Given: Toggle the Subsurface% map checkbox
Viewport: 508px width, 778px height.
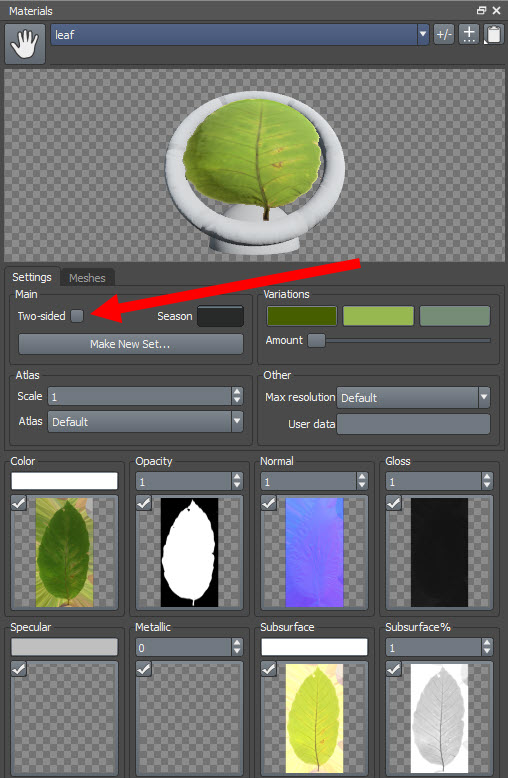Looking at the screenshot, I should pyautogui.click(x=393, y=669).
